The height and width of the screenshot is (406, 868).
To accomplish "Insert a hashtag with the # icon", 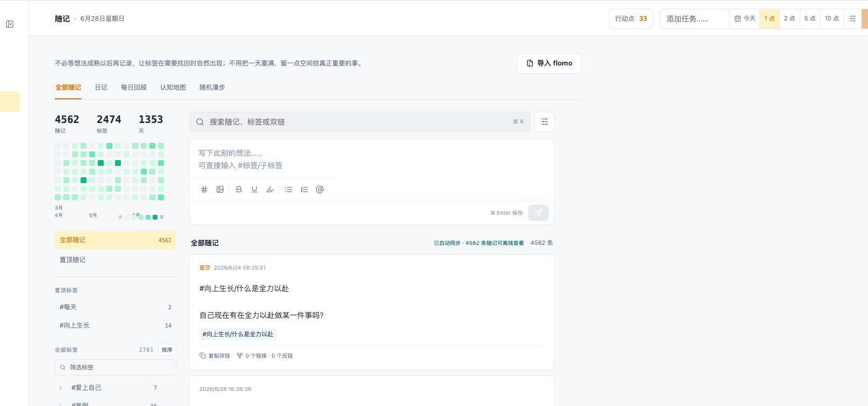I will [204, 190].
